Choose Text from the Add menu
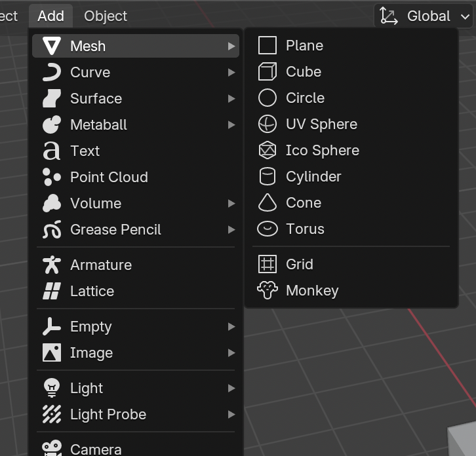Viewport: 476px width, 456px height. [85, 151]
